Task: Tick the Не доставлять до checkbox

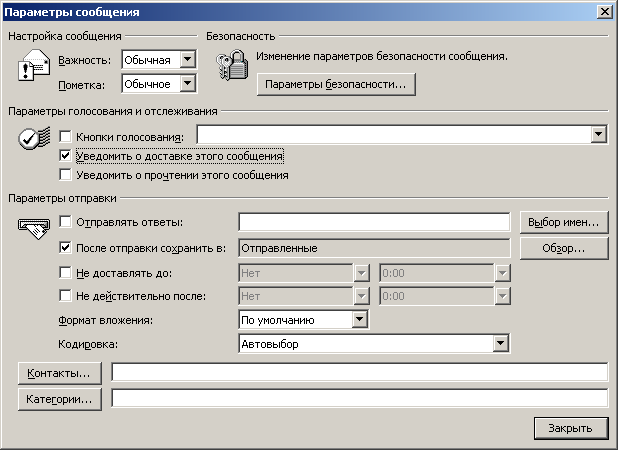Action: pyautogui.click(x=65, y=273)
